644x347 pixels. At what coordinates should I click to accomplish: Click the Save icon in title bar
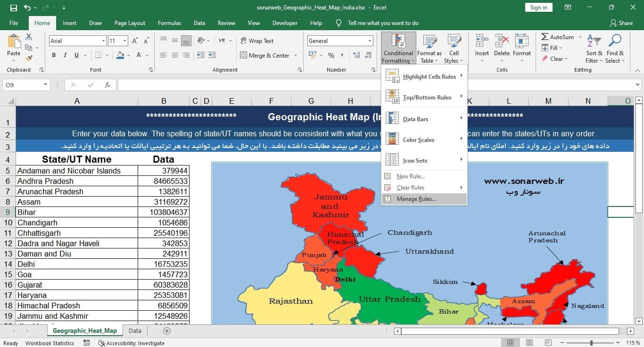pos(14,8)
